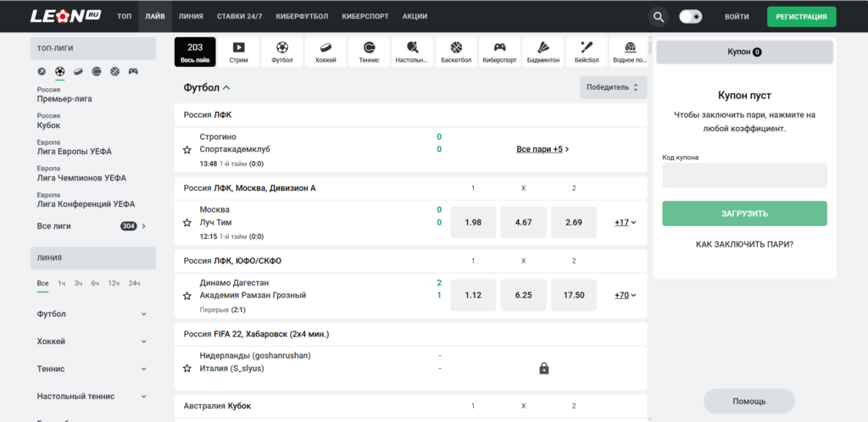Screen dimensions: 868x422
Task: Filter live events by Бейсбол tile
Action: click(587, 52)
